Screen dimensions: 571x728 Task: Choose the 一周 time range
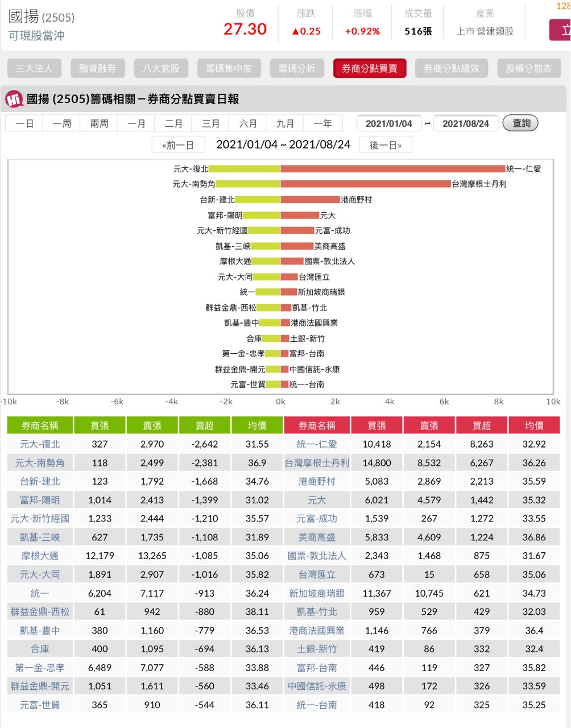pos(61,123)
